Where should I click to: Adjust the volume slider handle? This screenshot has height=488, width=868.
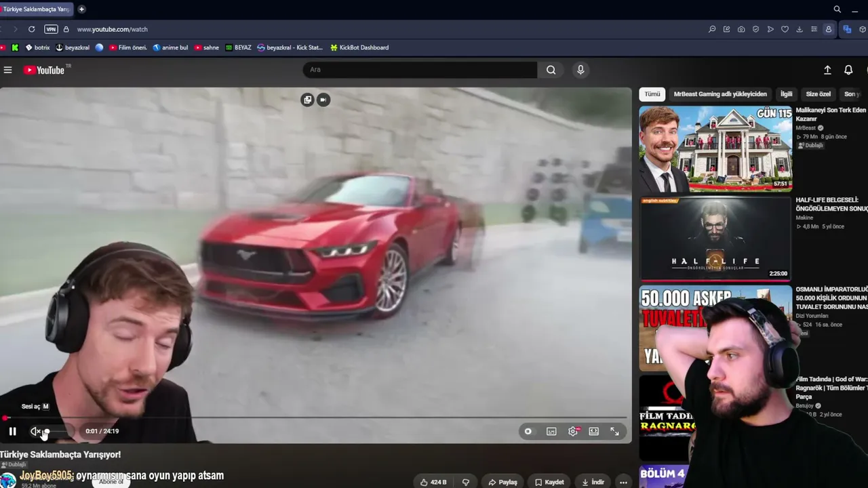(46, 431)
